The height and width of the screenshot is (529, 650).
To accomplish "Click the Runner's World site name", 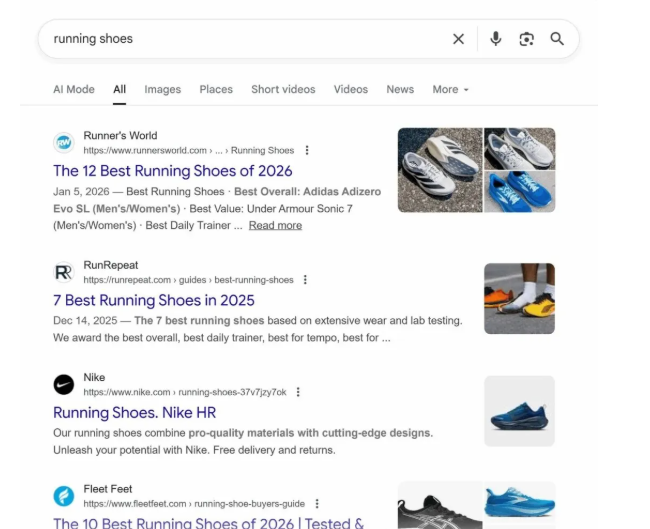I will (120, 136).
